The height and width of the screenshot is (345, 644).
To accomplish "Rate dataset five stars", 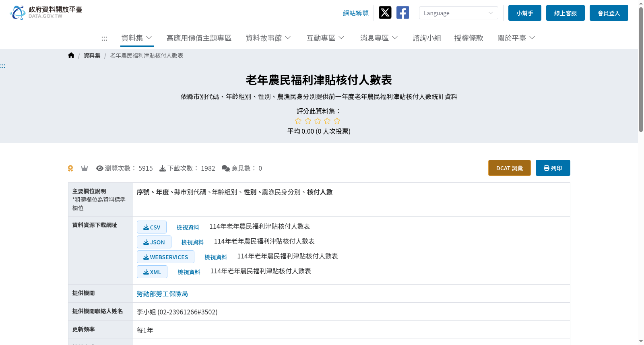I will 337,121.
